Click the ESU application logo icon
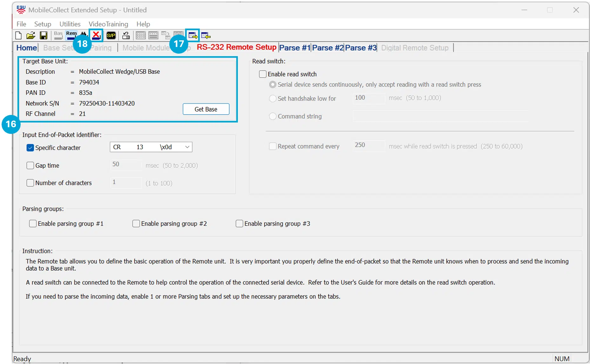The height and width of the screenshot is (364, 590). [x=21, y=10]
